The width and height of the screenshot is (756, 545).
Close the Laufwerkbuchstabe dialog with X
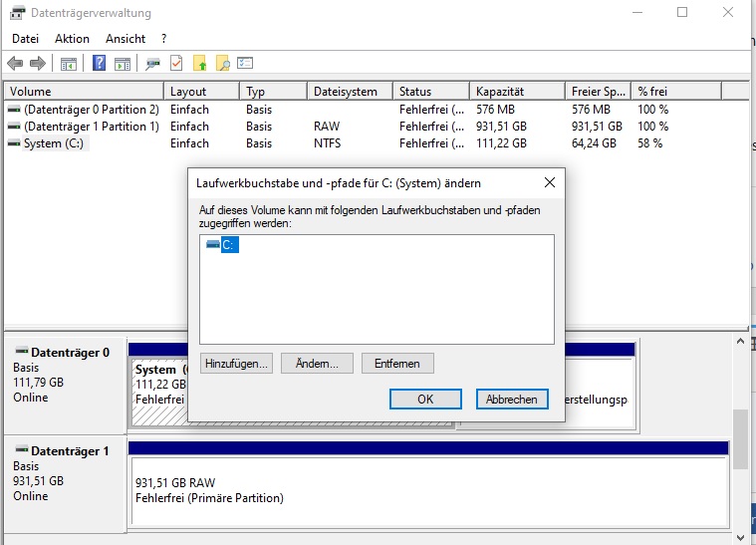pos(550,182)
